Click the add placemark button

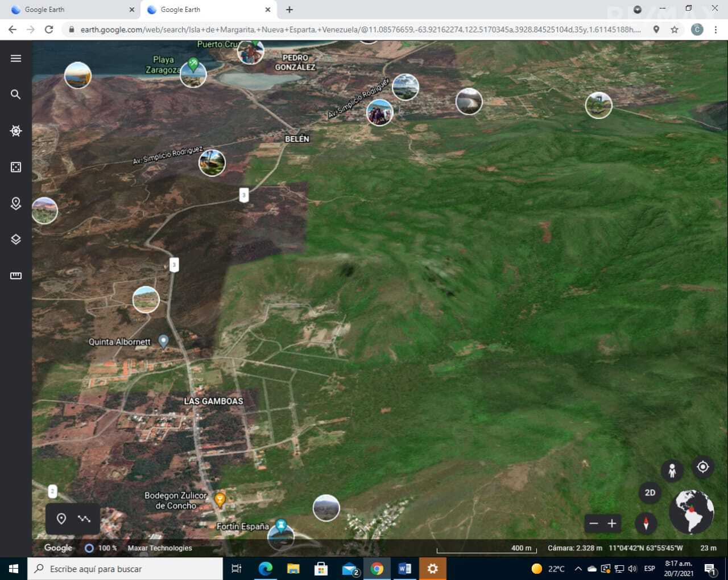61,519
